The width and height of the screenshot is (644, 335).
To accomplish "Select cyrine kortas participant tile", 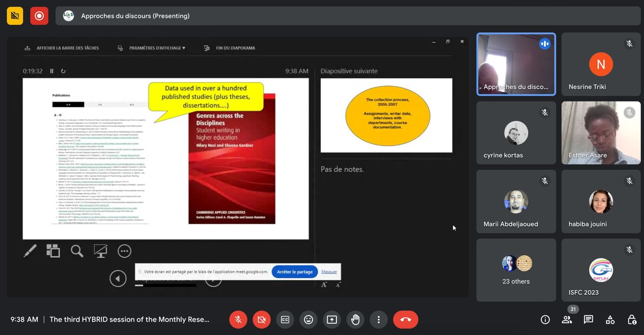I will click(x=516, y=133).
